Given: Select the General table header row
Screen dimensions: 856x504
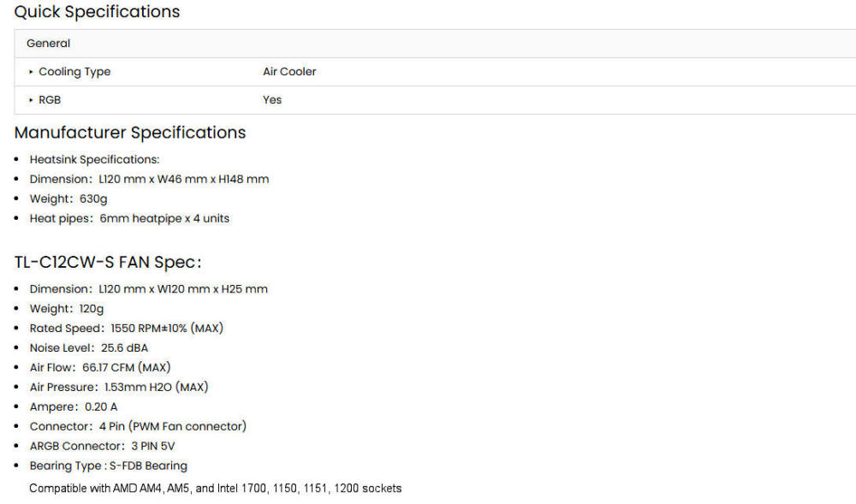Looking at the screenshot, I should 428,44.
